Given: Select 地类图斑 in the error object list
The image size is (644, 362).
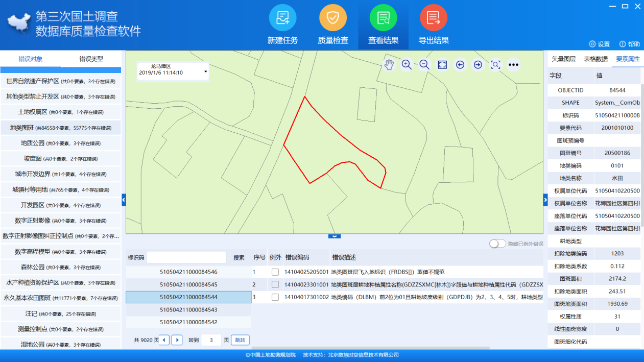Looking at the screenshot, I should 60,128.
